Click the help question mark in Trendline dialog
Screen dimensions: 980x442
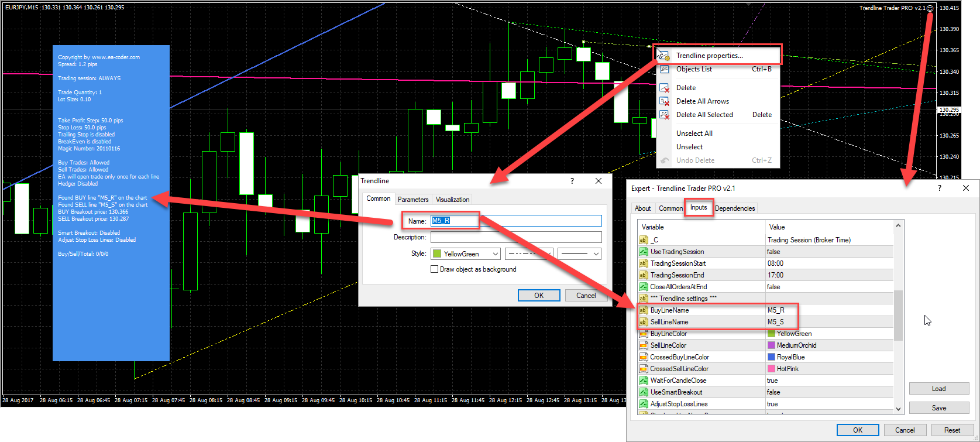(572, 181)
